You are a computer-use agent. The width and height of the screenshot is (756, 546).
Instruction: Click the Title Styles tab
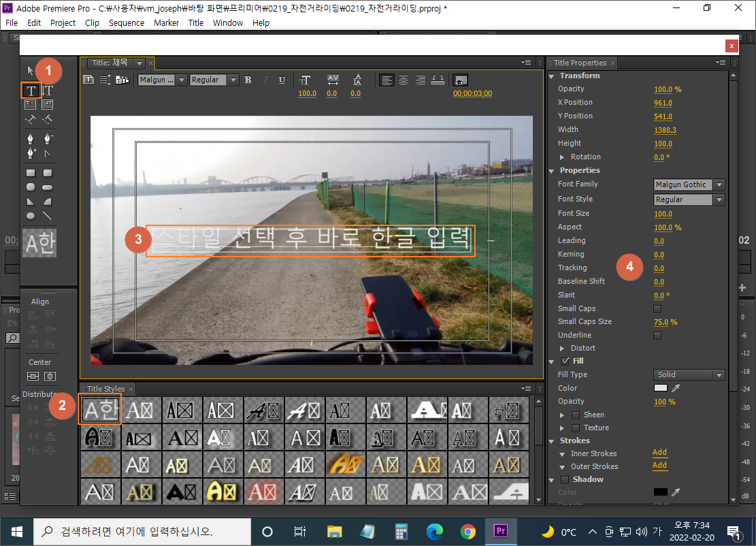tap(105, 389)
